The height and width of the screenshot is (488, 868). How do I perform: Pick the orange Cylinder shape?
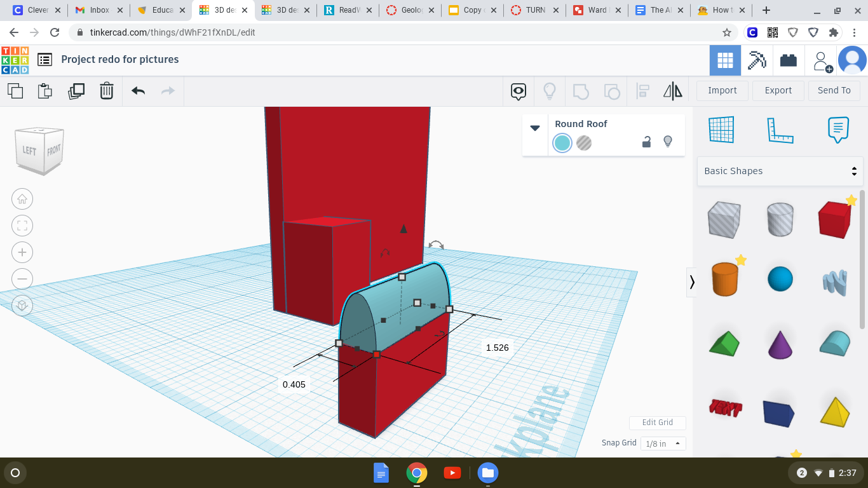pos(724,278)
